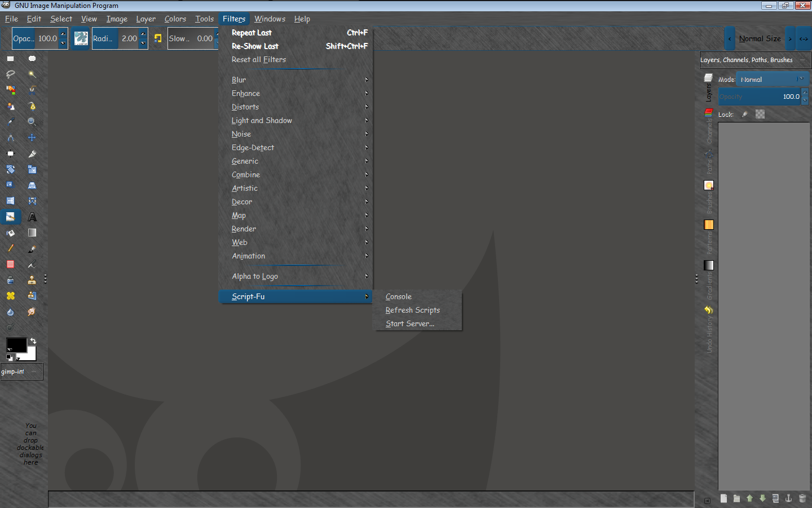The image size is (812, 508).
Task: Expand the Edge-Detect submenu
Action: click(297, 147)
